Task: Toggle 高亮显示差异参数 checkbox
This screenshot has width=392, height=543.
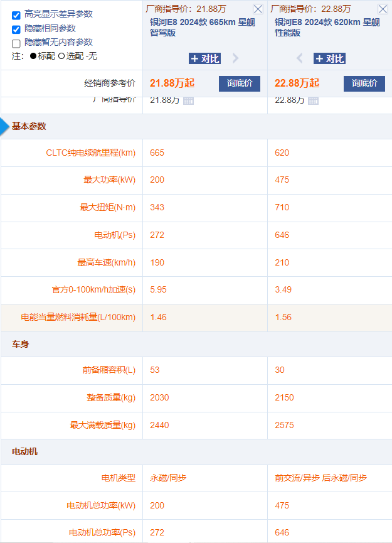Action: (16, 15)
